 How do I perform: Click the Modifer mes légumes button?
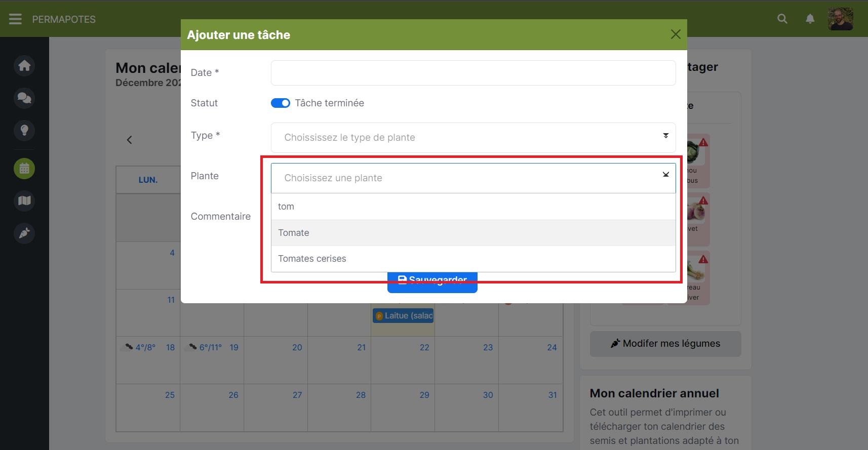(665, 344)
